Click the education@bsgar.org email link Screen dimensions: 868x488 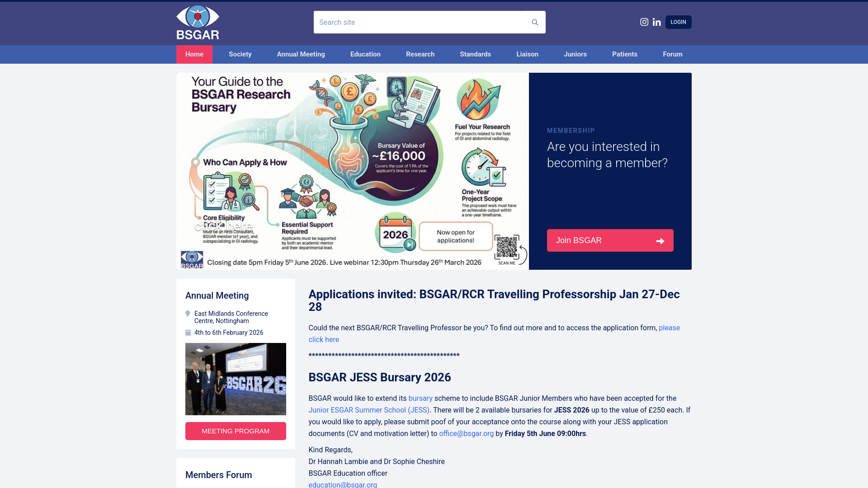(343, 484)
